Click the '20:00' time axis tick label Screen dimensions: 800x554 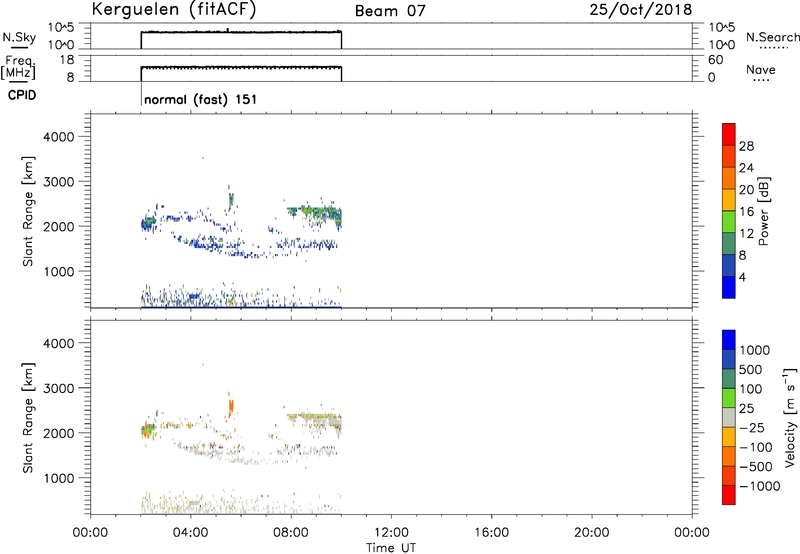[591, 533]
